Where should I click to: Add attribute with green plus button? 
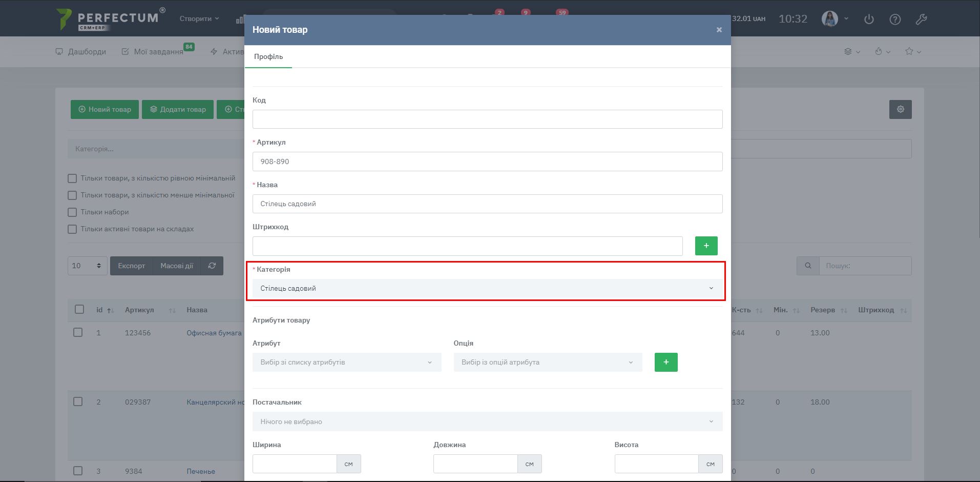coord(666,362)
